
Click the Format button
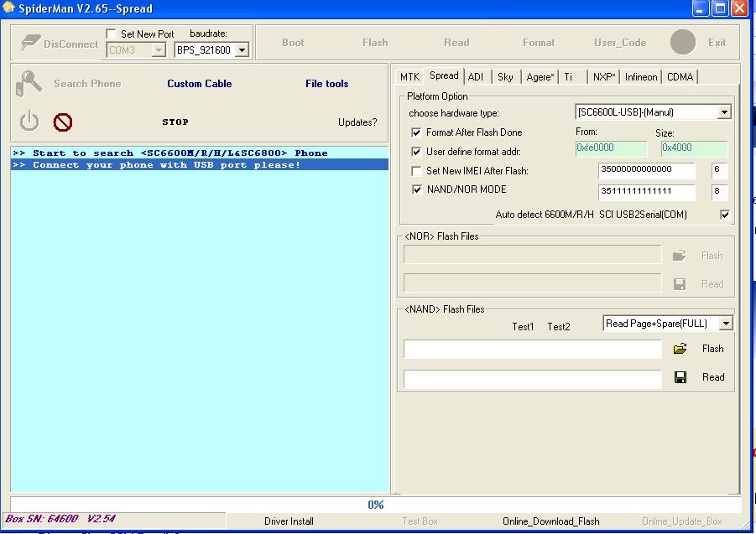[539, 43]
